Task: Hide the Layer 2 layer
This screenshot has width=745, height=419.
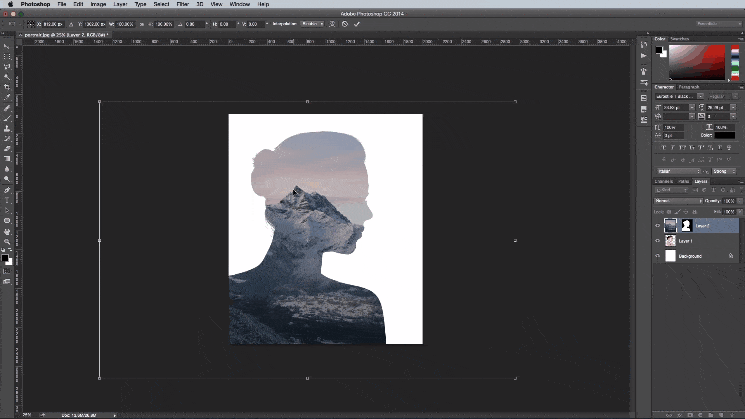Action: click(657, 226)
